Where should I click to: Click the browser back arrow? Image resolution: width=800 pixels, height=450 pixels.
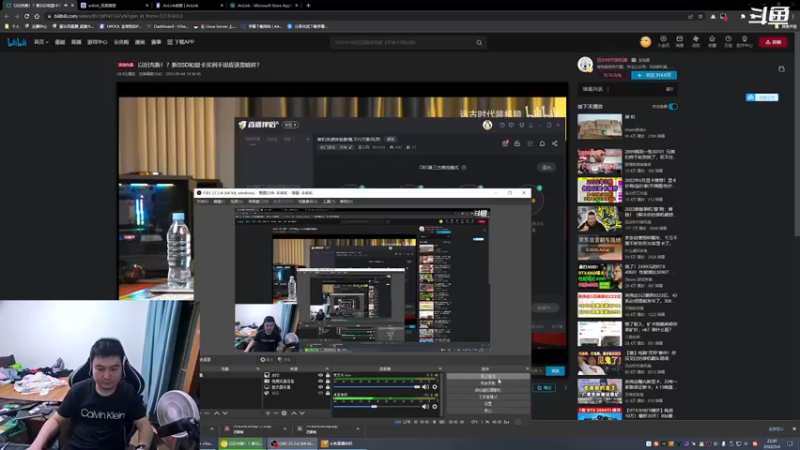[7, 16]
